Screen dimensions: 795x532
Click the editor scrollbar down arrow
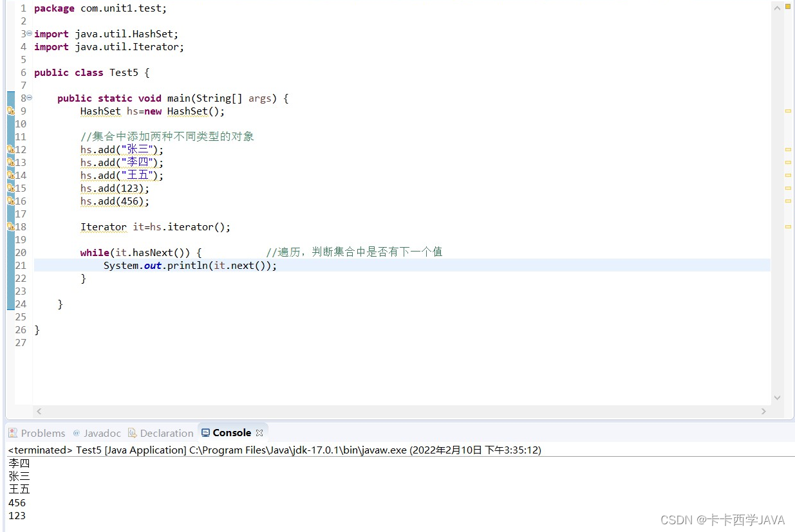pos(777,398)
